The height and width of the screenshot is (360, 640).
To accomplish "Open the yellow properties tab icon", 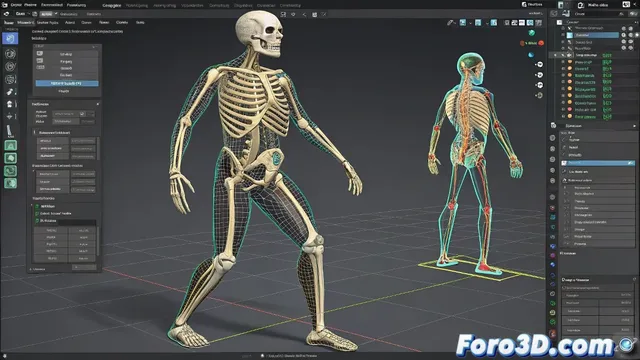I will point(553,312).
